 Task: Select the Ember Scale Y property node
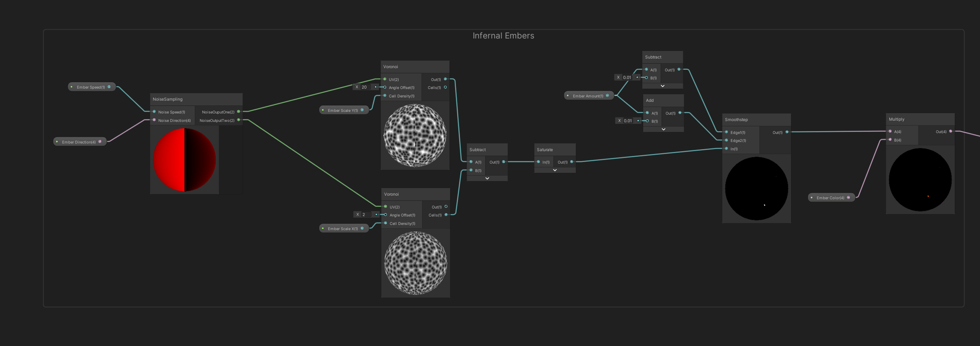342,110
